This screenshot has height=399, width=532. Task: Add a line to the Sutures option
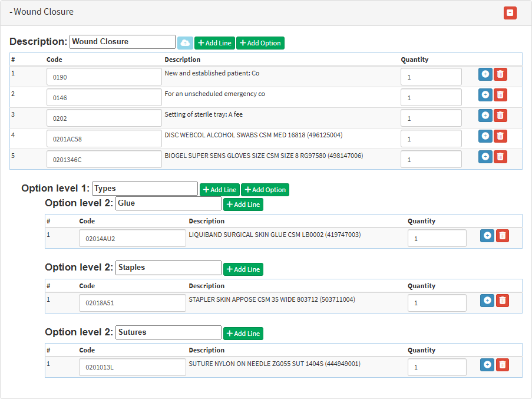click(x=243, y=334)
